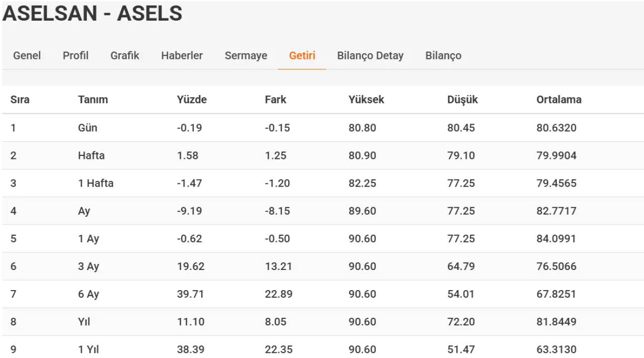
Task: Click the Ortalama column header
Action: 559,100
